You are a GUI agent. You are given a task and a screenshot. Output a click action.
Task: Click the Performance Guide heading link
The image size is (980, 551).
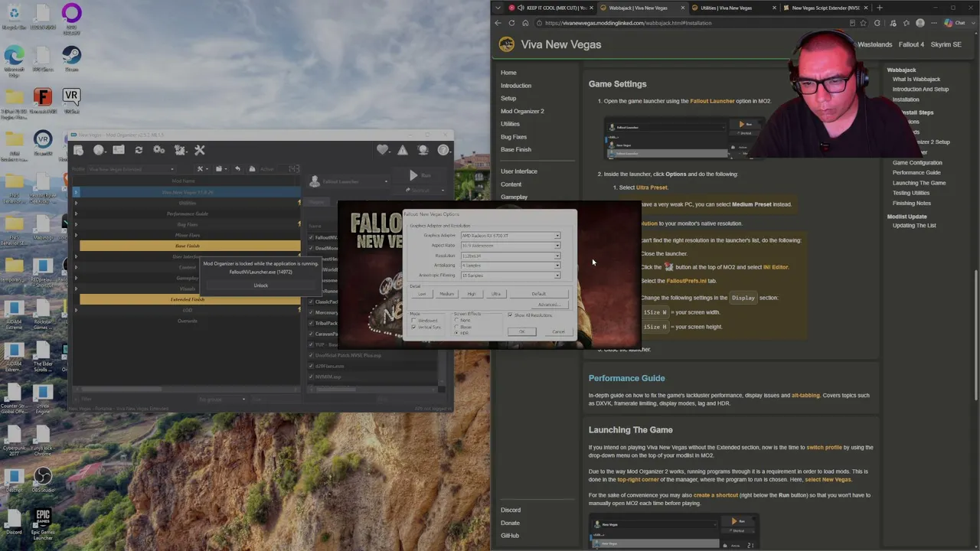[626, 378]
